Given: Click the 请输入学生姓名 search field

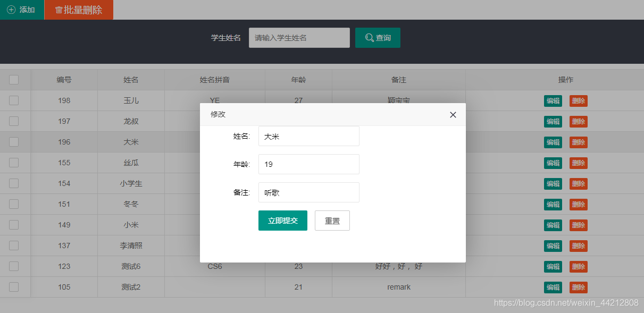Looking at the screenshot, I should tap(299, 37).
